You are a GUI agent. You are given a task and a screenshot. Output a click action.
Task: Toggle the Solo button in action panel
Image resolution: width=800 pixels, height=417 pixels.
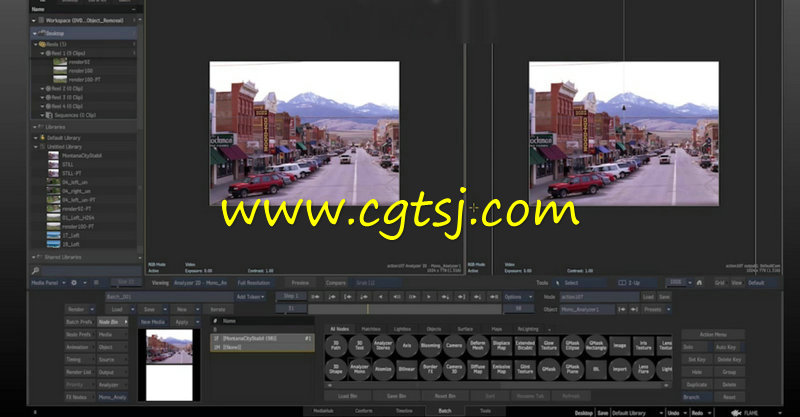tap(696, 347)
